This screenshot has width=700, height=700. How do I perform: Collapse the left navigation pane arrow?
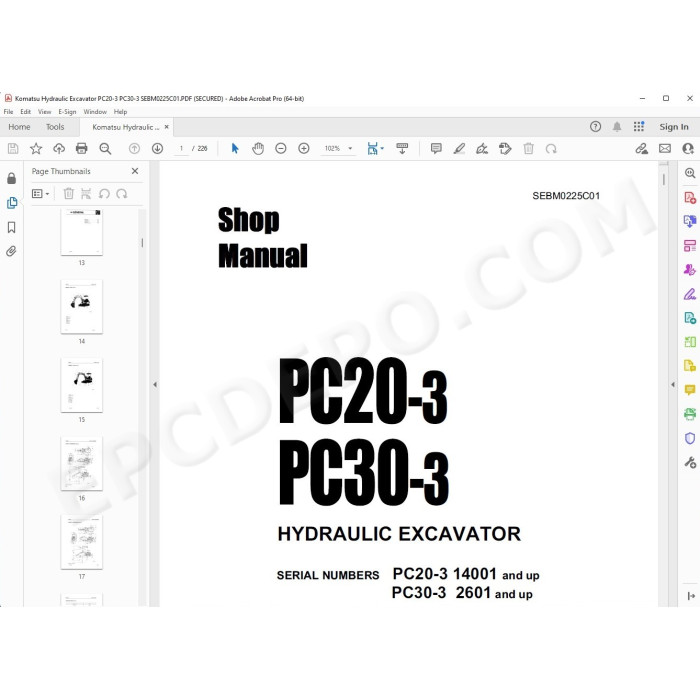(x=155, y=384)
